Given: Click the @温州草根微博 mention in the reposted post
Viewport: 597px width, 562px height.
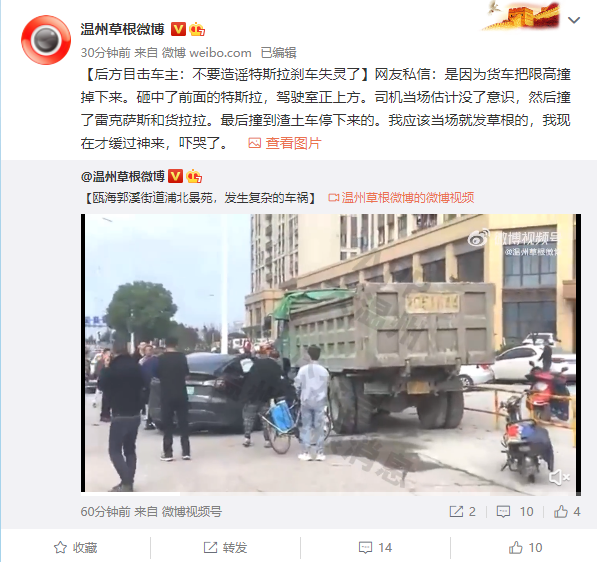Looking at the screenshot, I should 123,176.
